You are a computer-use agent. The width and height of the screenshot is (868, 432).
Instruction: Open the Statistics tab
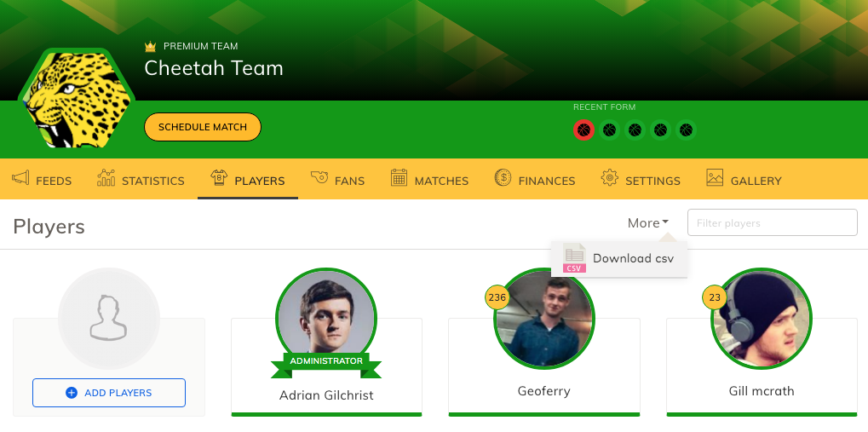[141, 179]
